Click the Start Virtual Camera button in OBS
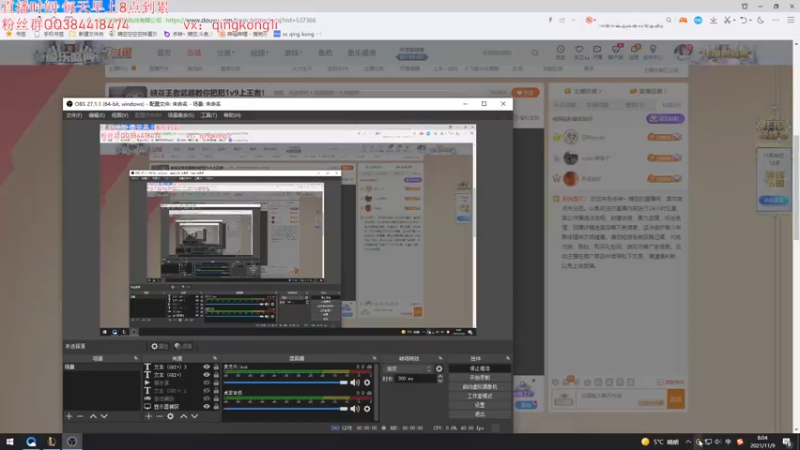 click(480, 387)
